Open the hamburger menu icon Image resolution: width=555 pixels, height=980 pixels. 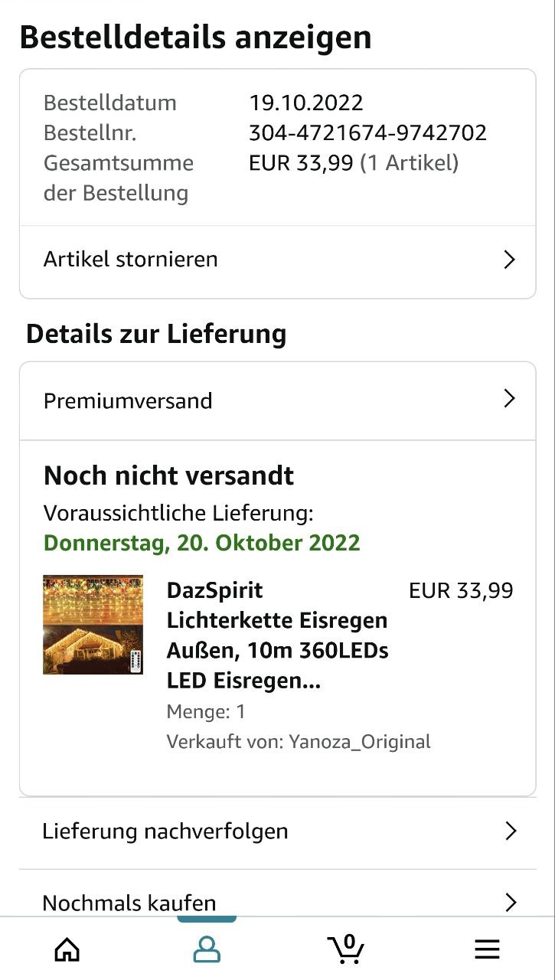[487, 949]
